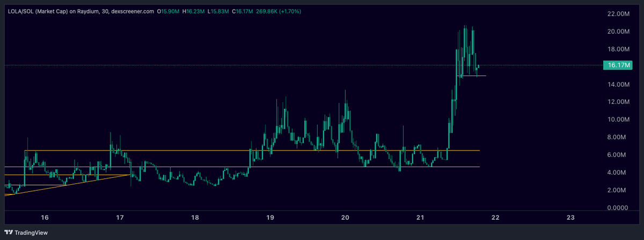Click date label 21 on time axis
This screenshot has width=644, height=240.
420,217
